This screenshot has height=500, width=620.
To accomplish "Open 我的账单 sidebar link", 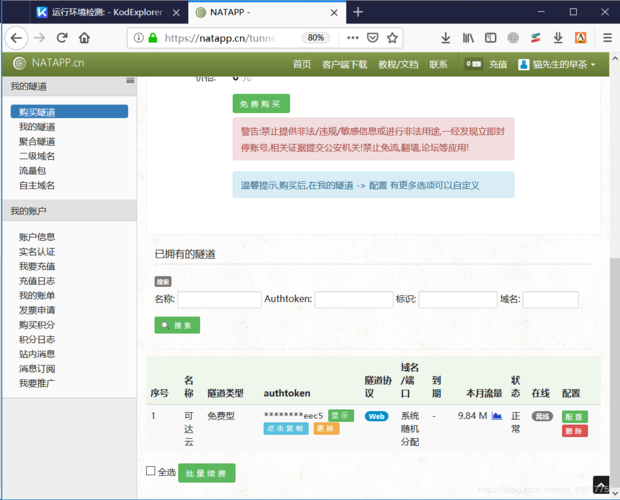I will coord(37,296).
